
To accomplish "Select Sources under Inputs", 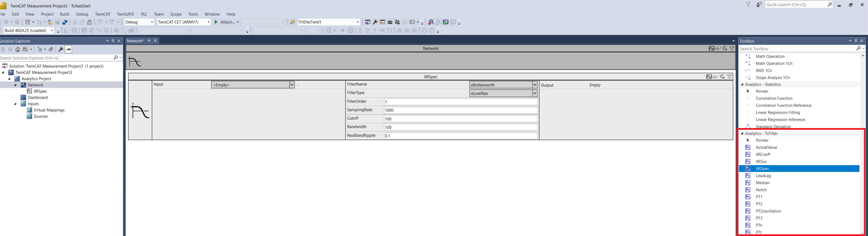I will point(41,116).
